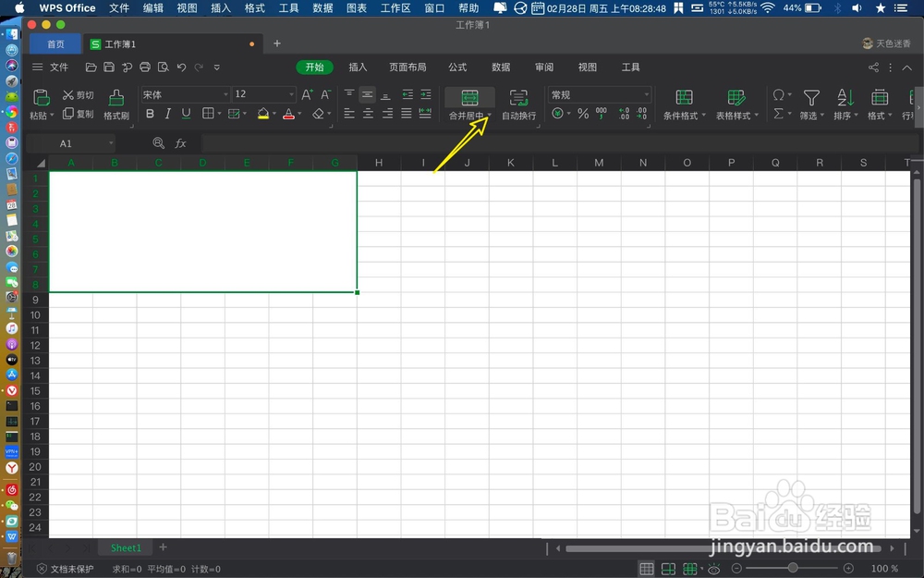Image resolution: width=924 pixels, height=578 pixels.
Task: Click the new tab plus button
Action: click(277, 43)
